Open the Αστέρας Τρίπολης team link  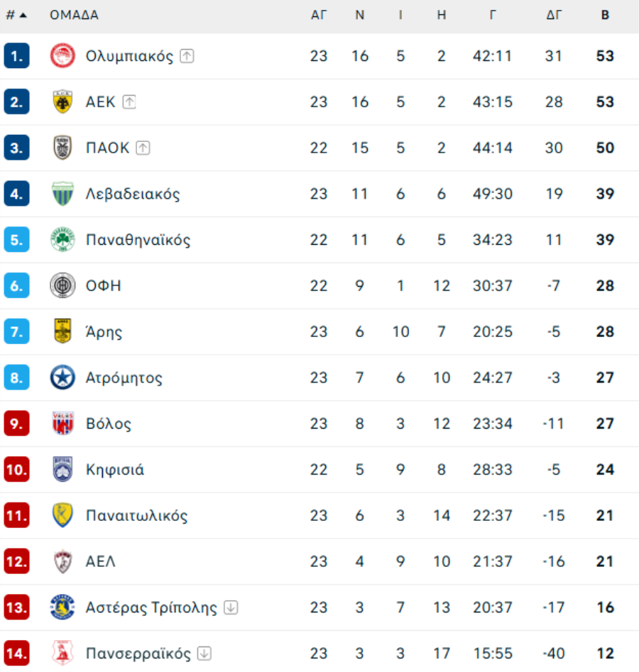151,607
